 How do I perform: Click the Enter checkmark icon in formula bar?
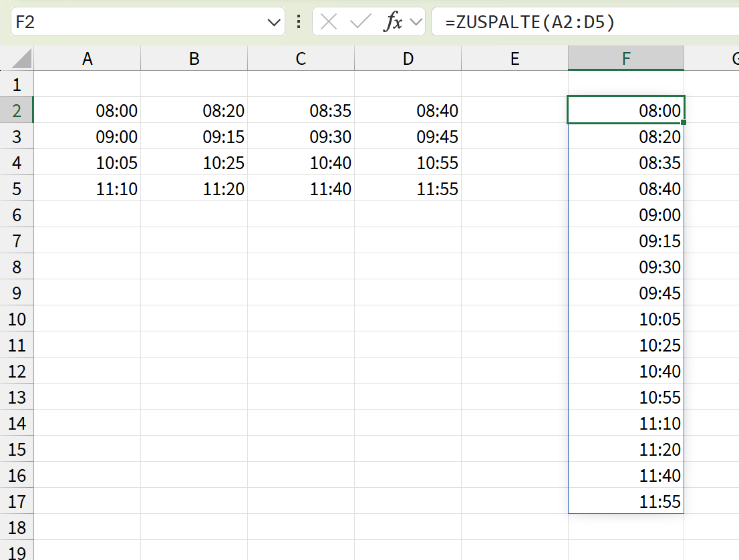pyautogui.click(x=360, y=22)
